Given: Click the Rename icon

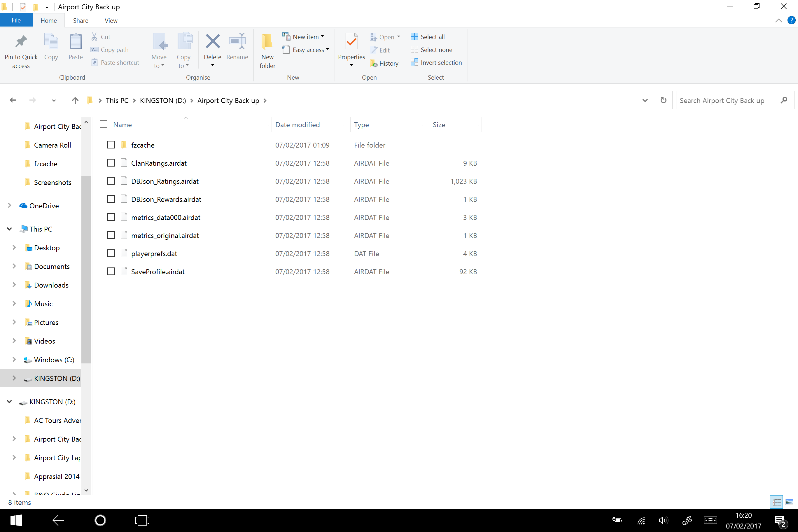Looking at the screenshot, I should coord(237,41).
